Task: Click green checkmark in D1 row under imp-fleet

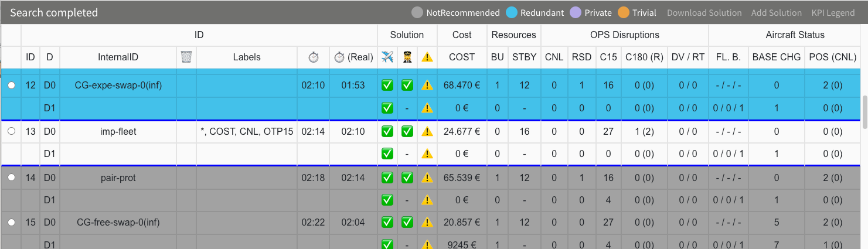Action: point(387,154)
